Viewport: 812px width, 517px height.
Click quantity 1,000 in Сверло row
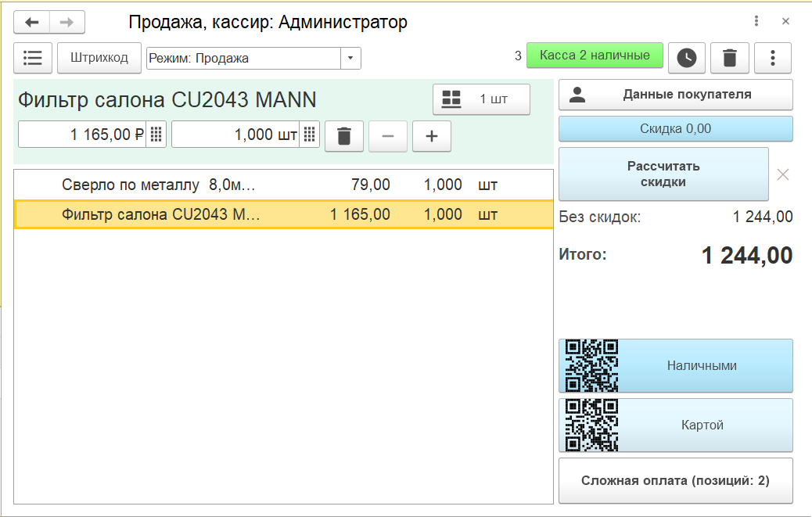443,185
